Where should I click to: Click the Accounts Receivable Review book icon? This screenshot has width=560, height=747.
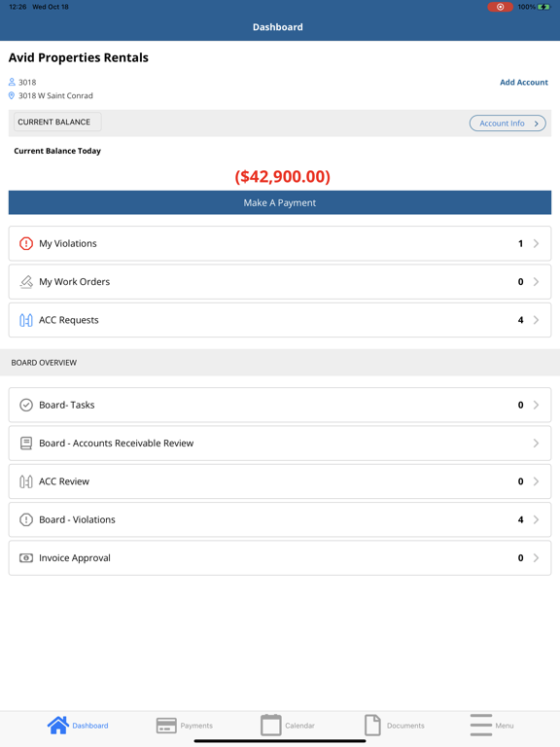tap(26, 444)
